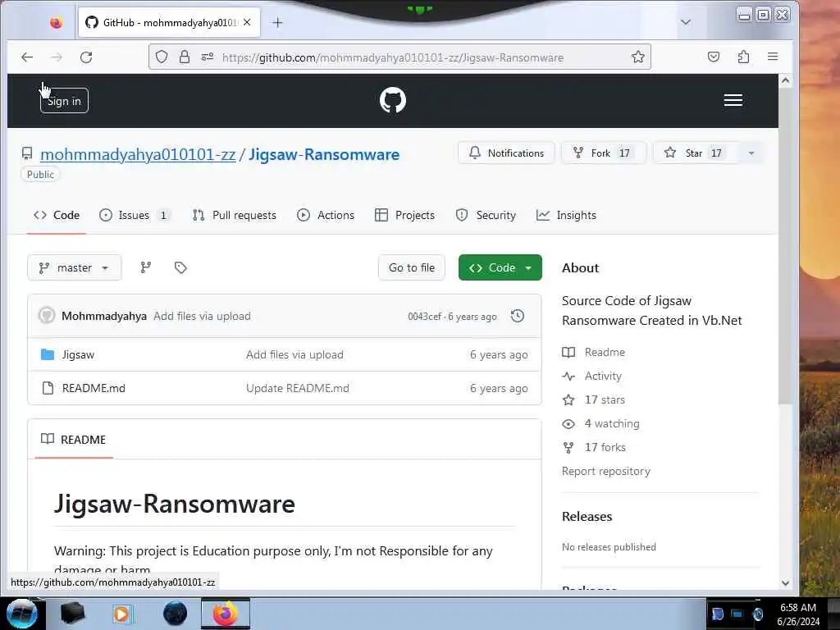Bookmark this page with the star icon
The width and height of the screenshot is (840, 630).
pos(637,57)
